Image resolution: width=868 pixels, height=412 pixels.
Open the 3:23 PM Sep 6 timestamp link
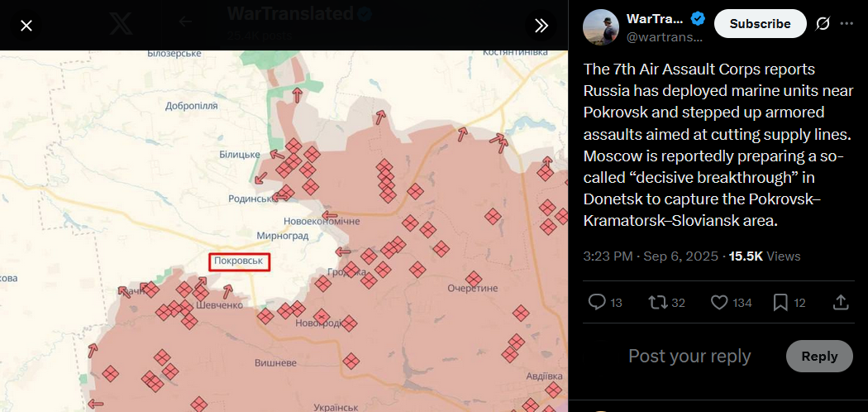(651, 256)
